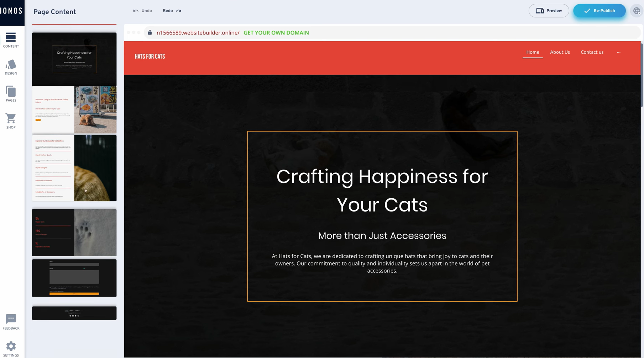This screenshot has width=644, height=358.
Task: Switch to the About Us page tab
Action: [x=560, y=52]
